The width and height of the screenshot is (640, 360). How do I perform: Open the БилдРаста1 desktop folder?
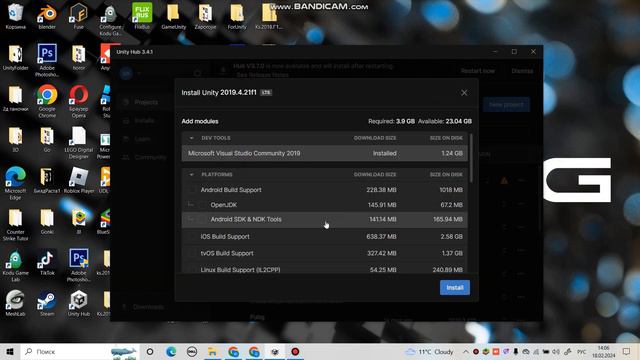[x=47, y=180]
